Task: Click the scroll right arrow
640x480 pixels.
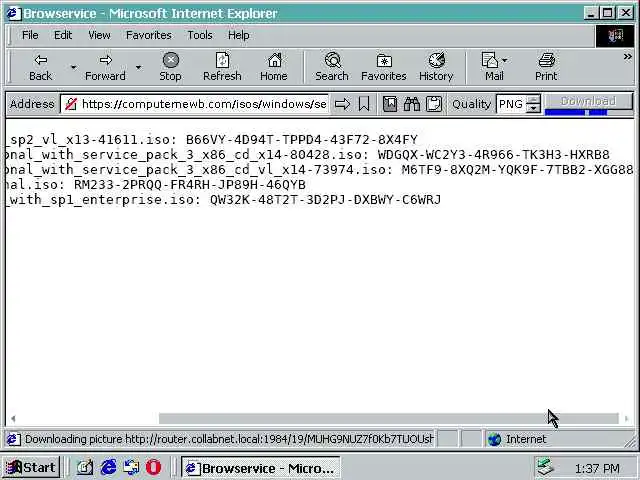Action: point(627,419)
